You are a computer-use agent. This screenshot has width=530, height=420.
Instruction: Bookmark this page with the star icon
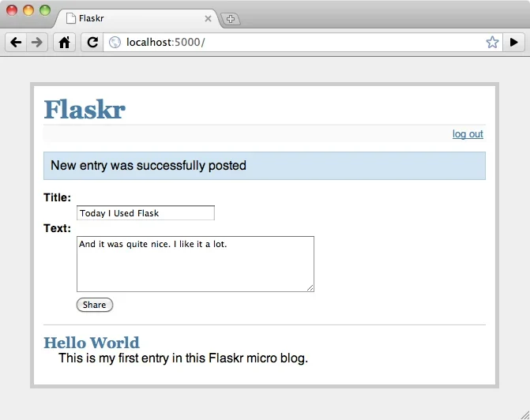tap(492, 42)
